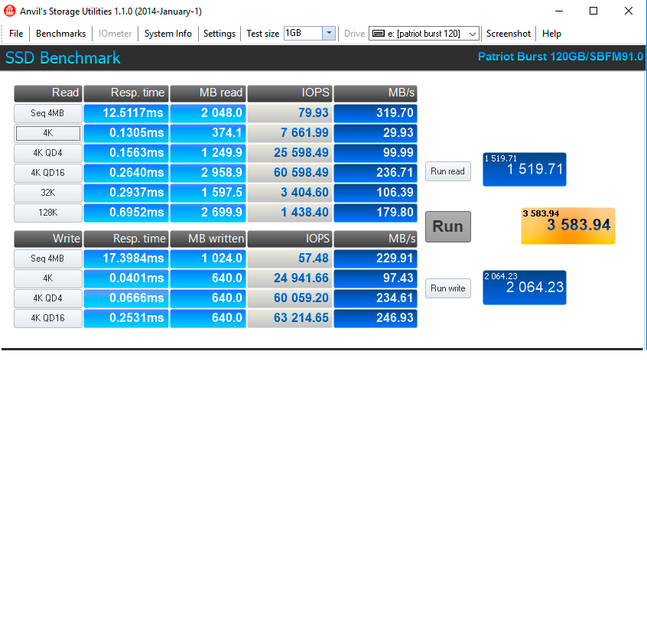The image size is (647, 644).
Task: Open the Benchmarks menu
Action: pos(60,34)
